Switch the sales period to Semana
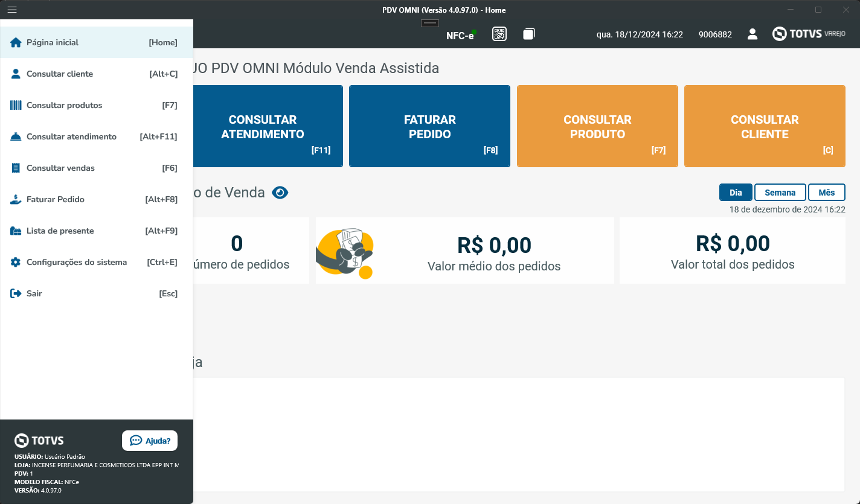Viewport: 860px width, 504px height. coord(780,192)
